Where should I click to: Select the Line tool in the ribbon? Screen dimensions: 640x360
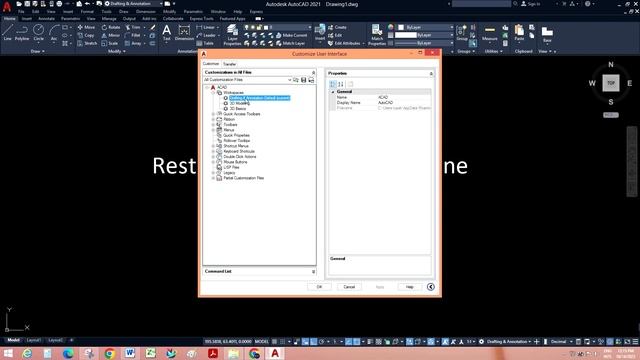7,33
